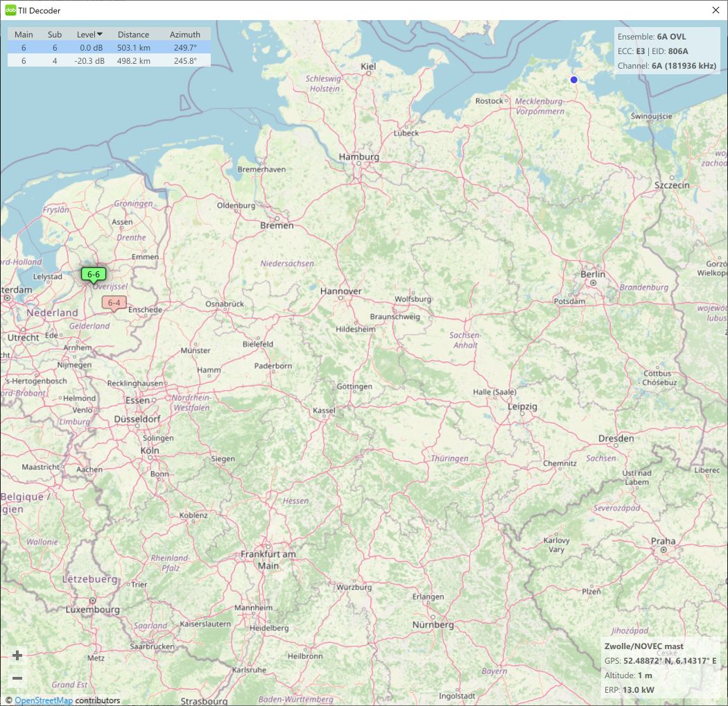Screen dimensions: 728x706
Task: Click the blue receiver location dot
Action: coord(573,80)
